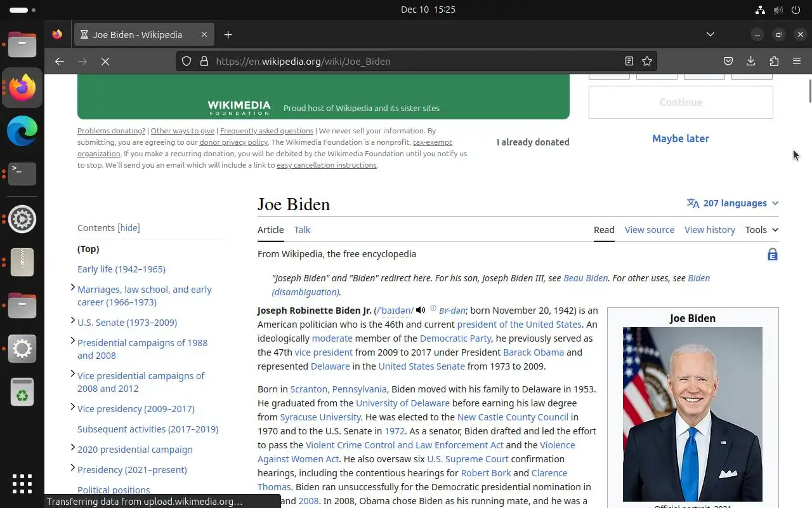This screenshot has width=812, height=508.
Task: Open the Terminal from the dock
Action: [x=22, y=173]
